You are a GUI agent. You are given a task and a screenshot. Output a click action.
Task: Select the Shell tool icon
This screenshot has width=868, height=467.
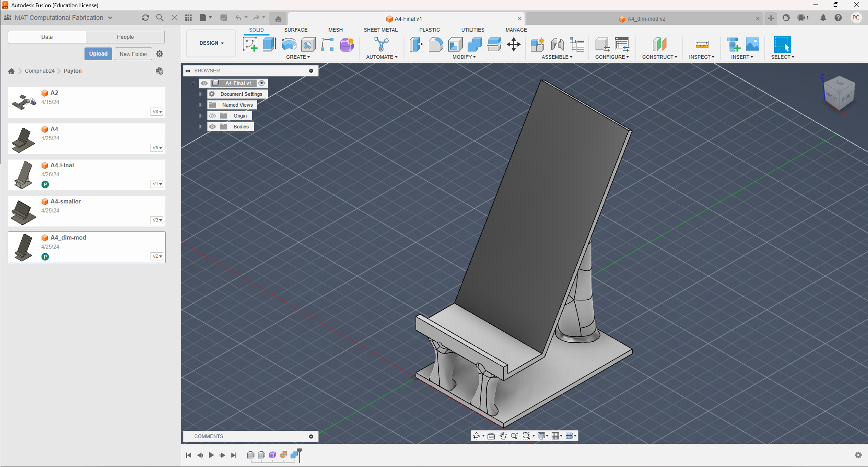click(x=455, y=44)
